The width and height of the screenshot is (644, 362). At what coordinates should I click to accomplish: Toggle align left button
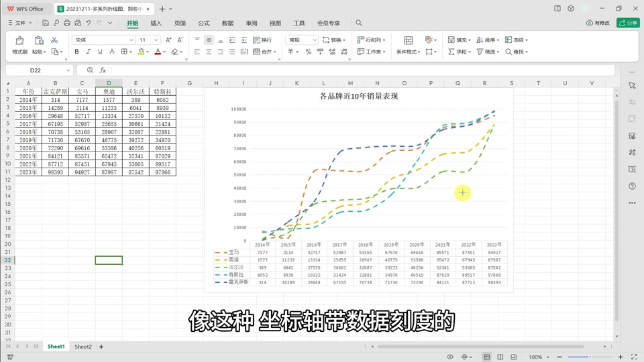pyautogui.click(x=197, y=52)
